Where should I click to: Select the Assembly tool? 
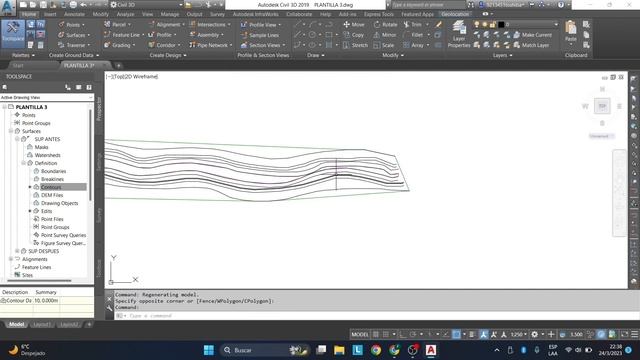coord(207,35)
